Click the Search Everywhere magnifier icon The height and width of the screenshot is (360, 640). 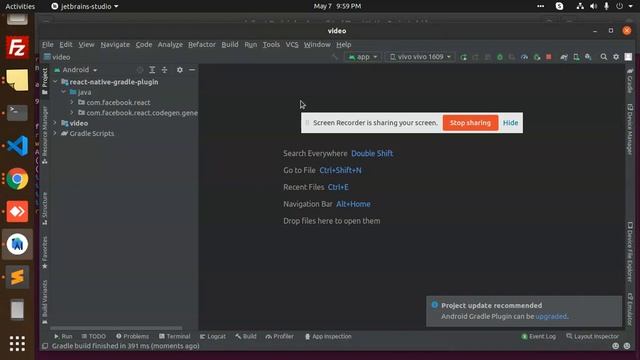pos(603,57)
